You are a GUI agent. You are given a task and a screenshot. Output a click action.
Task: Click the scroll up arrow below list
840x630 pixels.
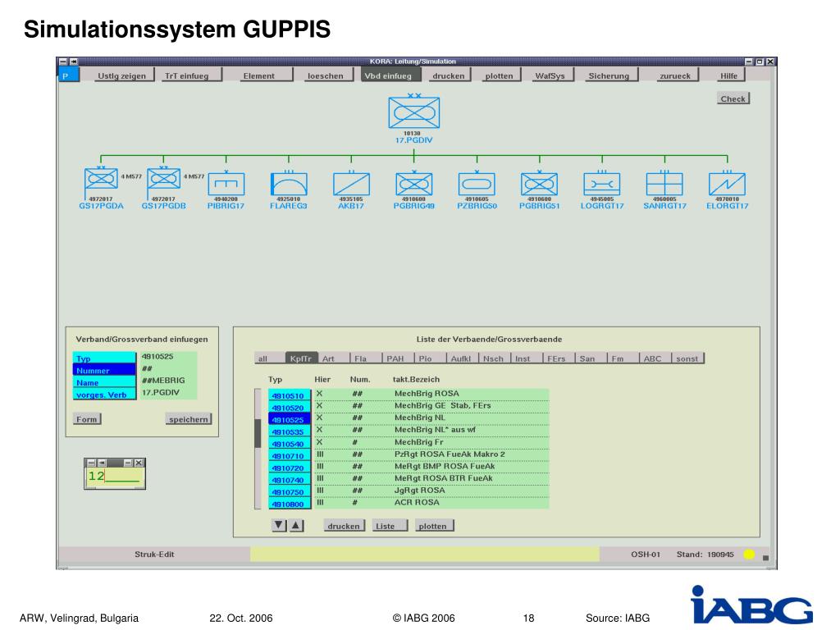[x=295, y=526]
